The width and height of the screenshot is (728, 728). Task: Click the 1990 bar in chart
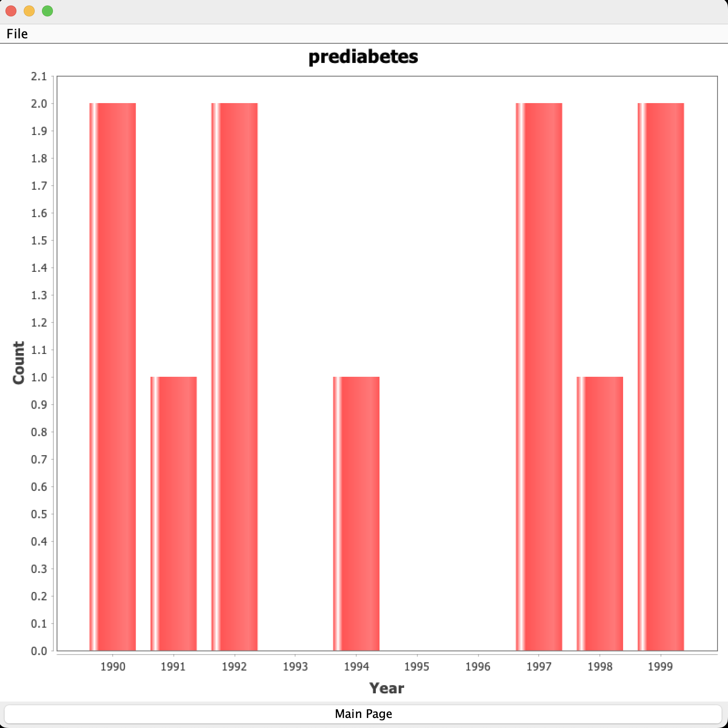pos(113,377)
